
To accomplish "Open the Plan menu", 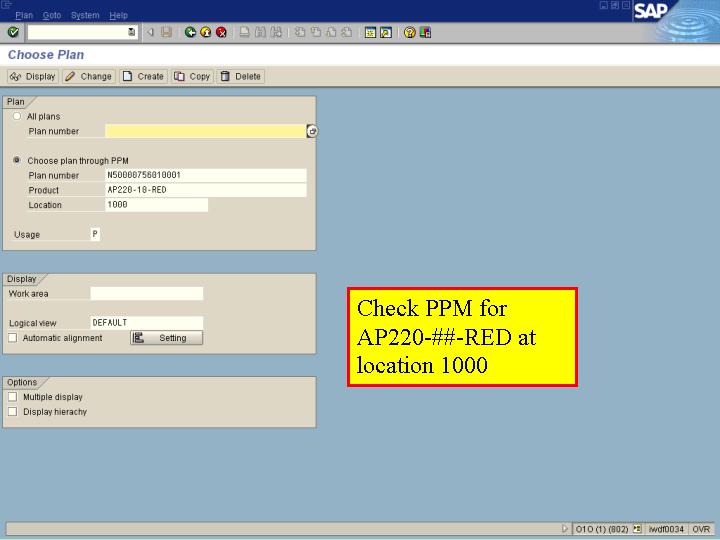I will coord(24,15).
